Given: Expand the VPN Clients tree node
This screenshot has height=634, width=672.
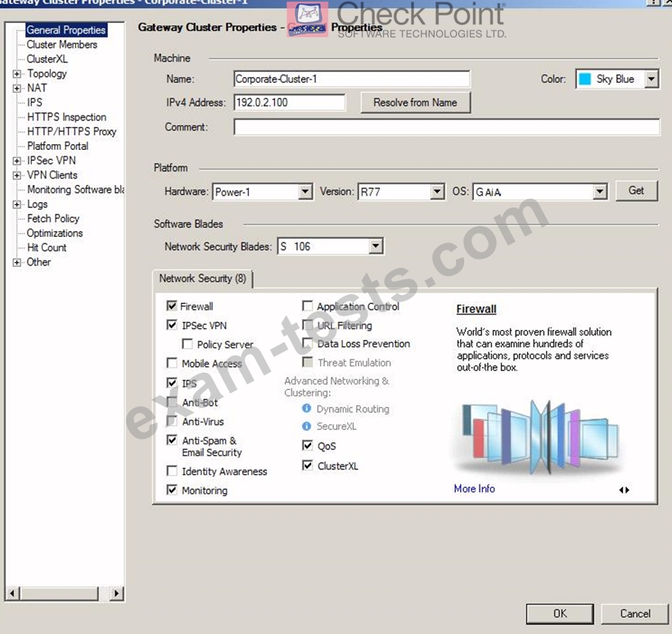Looking at the screenshot, I should [16, 175].
